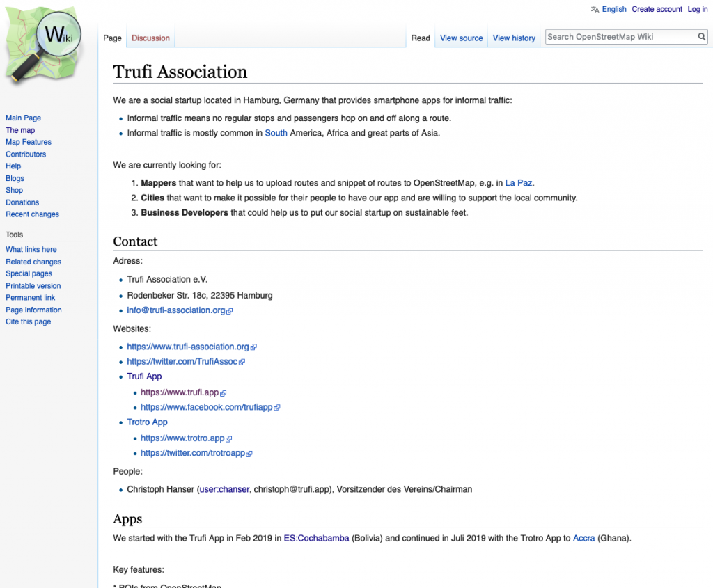713x588 pixels.
Task: Click the Rodenbeker Str. 18c address text
Action: pos(200,295)
